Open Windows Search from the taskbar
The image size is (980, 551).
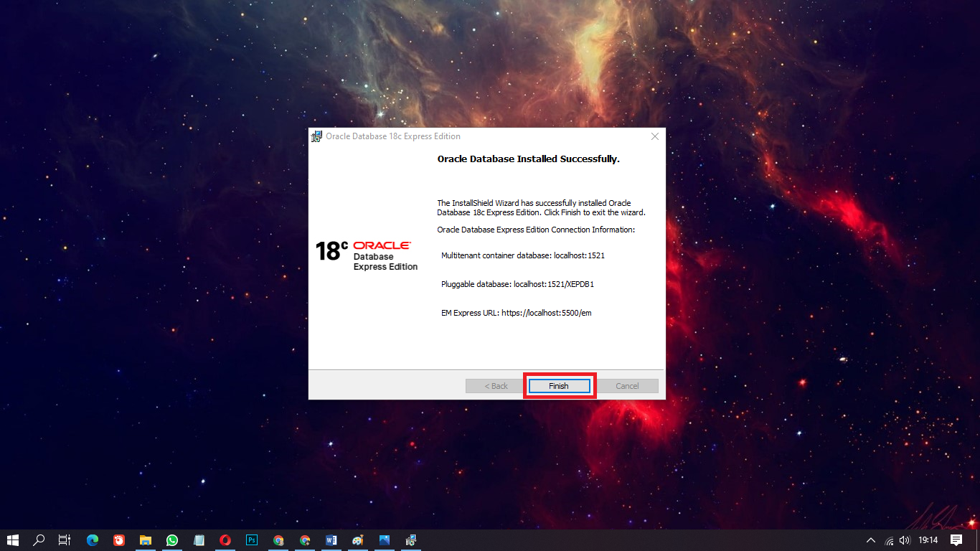(x=39, y=540)
